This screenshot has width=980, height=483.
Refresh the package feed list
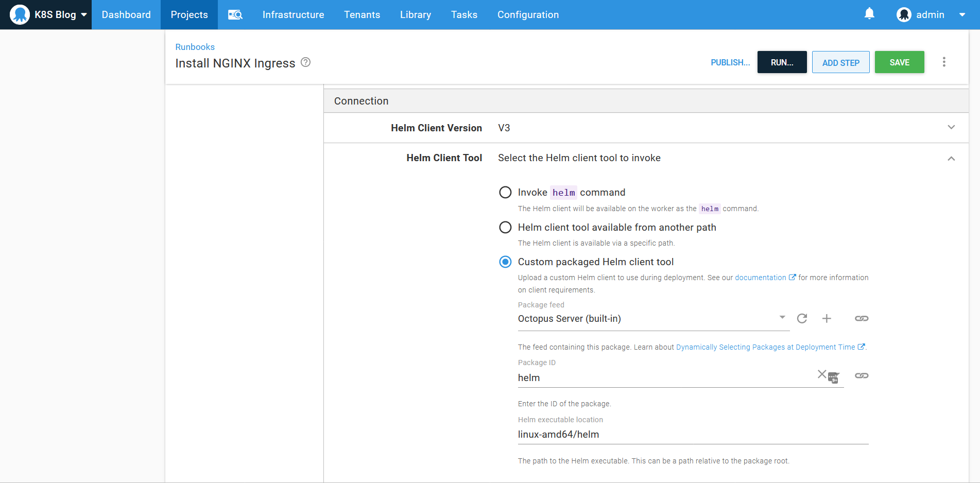click(x=802, y=319)
